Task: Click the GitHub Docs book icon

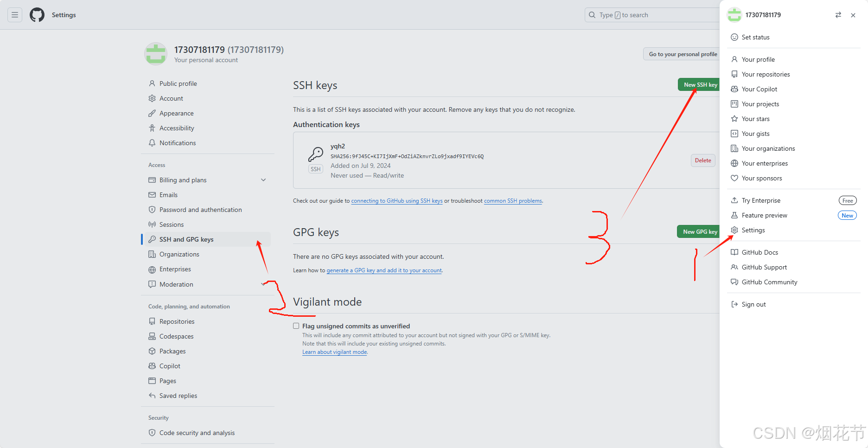Action: click(734, 252)
